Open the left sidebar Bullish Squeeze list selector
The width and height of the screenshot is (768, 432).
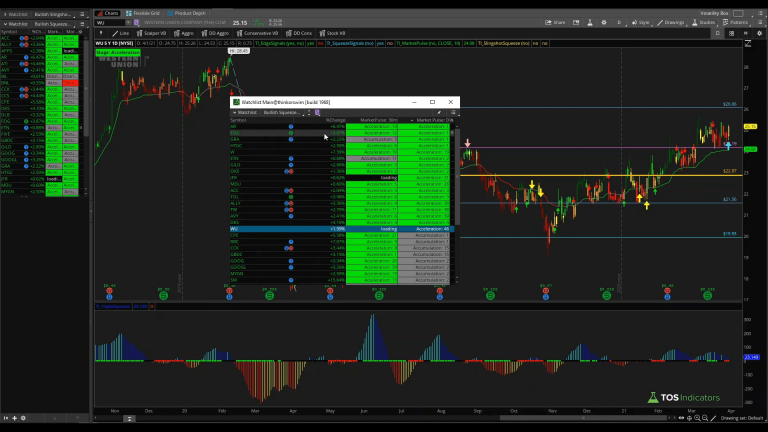pos(52,24)
